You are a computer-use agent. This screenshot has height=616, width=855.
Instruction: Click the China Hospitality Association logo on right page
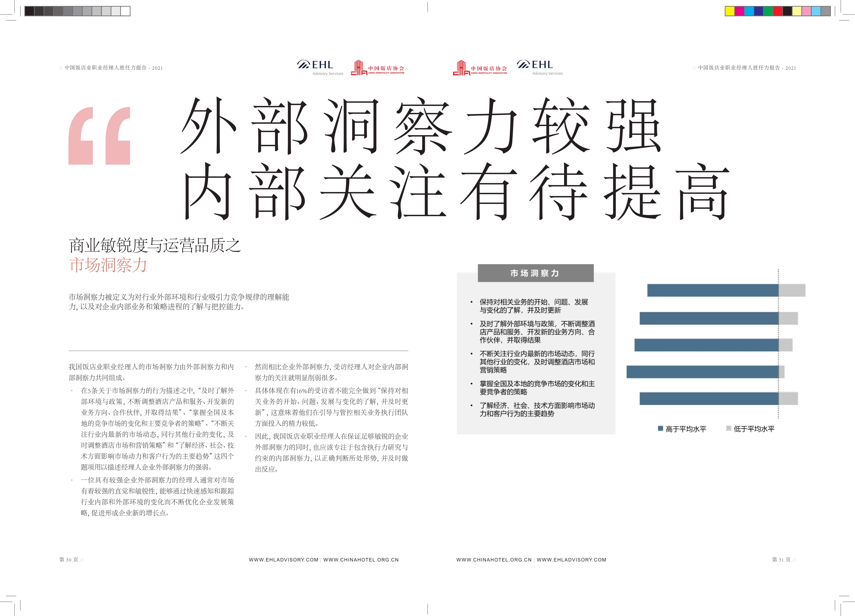[x=480, y=68]
